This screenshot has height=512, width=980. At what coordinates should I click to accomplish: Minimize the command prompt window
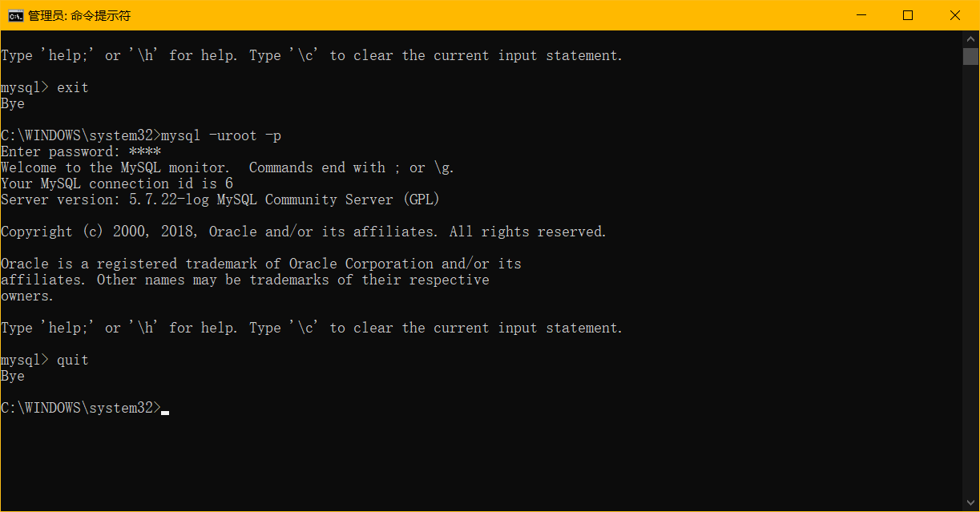point(861,15)
